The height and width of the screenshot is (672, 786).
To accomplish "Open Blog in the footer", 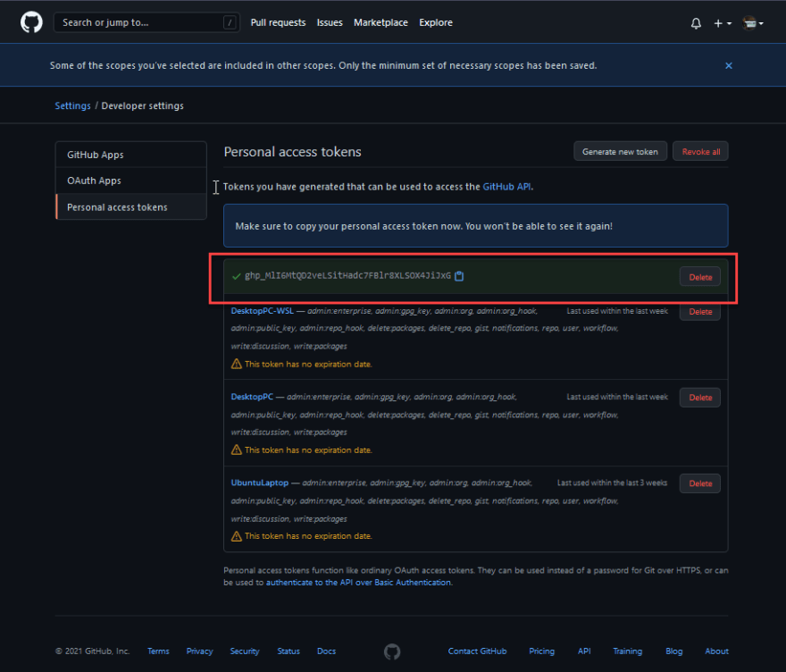I will (x=673, y=651).
